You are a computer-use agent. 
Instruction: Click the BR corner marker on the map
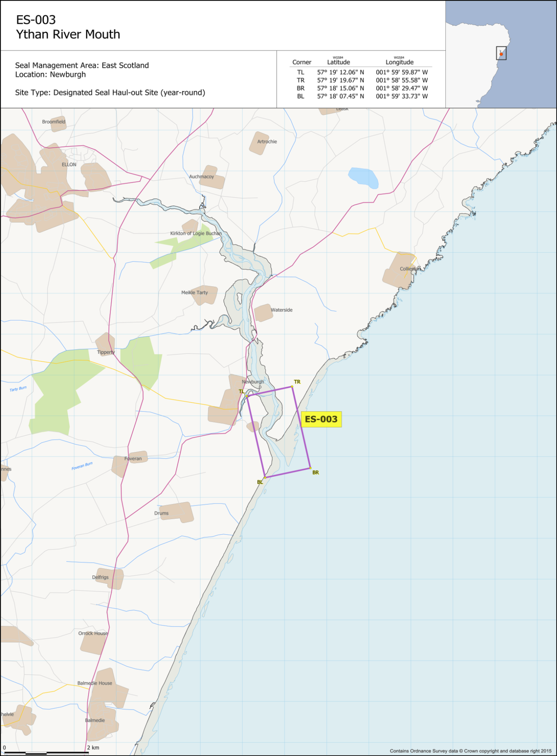[310, 468]
